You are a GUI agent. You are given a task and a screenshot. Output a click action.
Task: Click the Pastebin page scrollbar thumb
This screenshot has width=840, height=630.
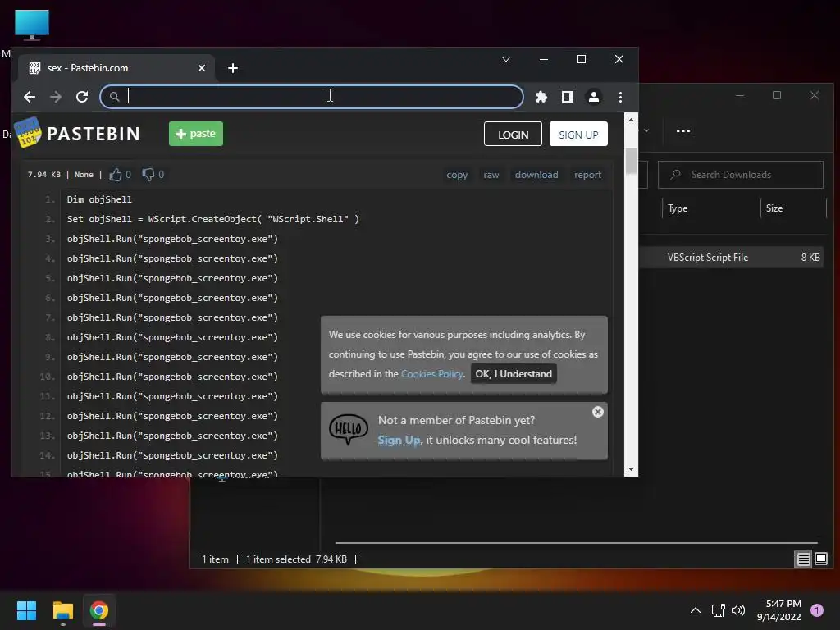631,161
